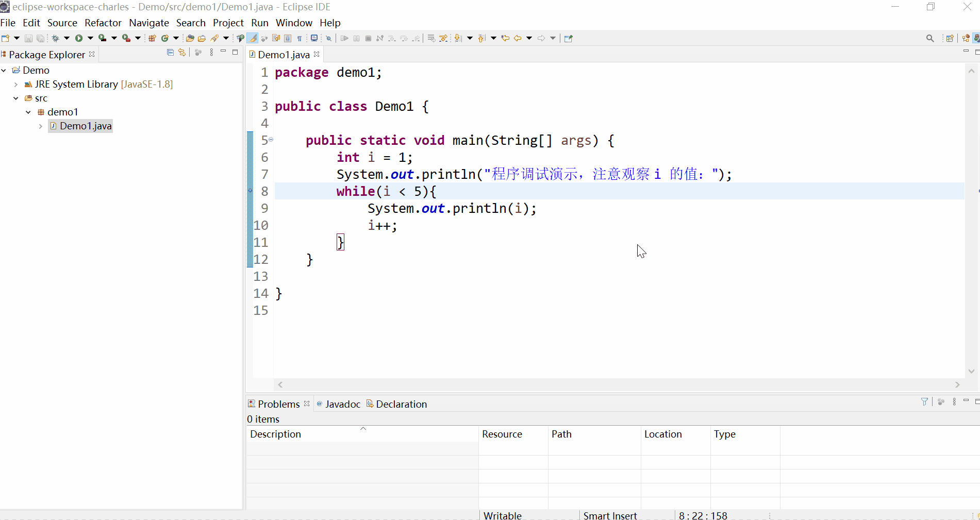Click the toolbar Search magnifier icon
Image resolution: width=980 pixels, height=520 pixels.
pos(930,38)
